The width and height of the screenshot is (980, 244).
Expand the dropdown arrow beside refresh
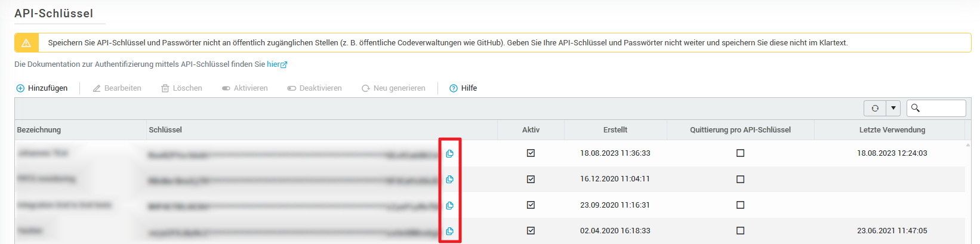(893, 108)
